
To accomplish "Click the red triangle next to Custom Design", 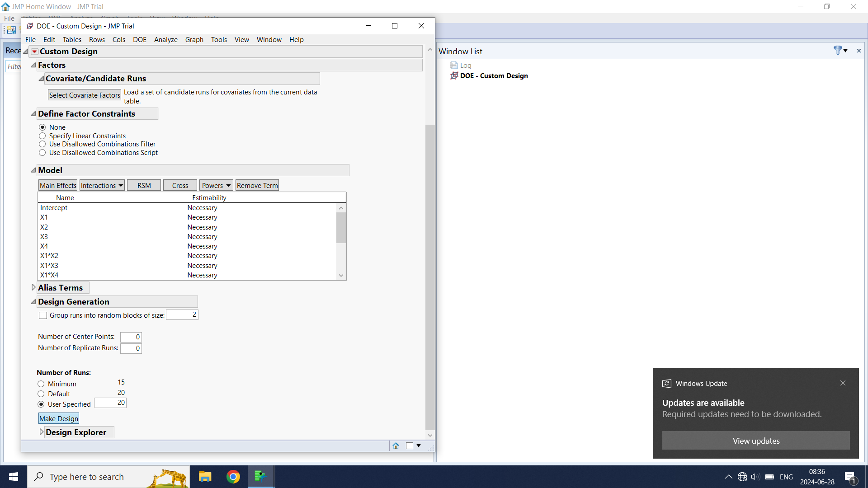I will click(34, 52).
